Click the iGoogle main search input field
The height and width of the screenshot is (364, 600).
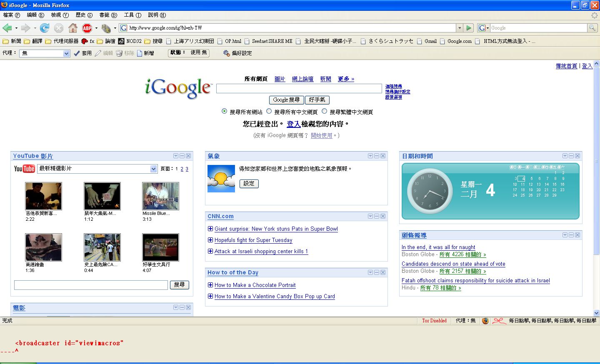point(299,88)
